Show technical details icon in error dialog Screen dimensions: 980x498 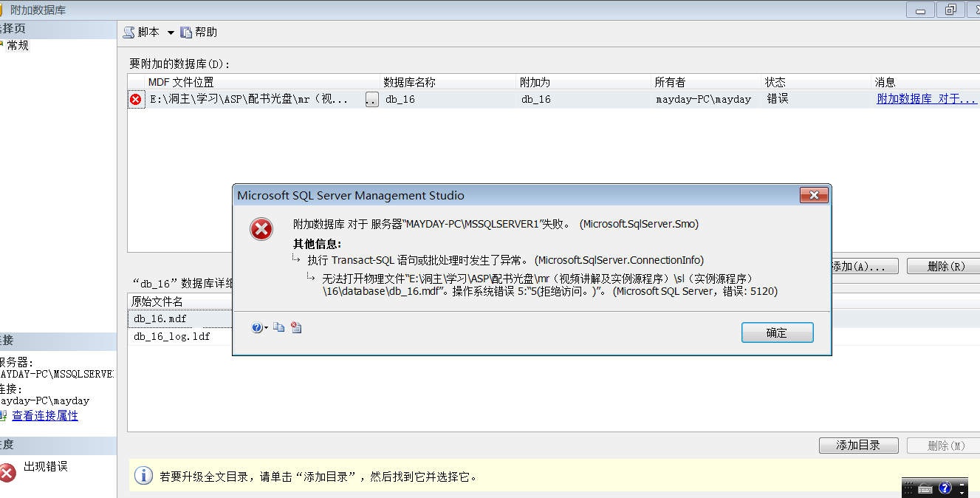(x=296, y=328)
